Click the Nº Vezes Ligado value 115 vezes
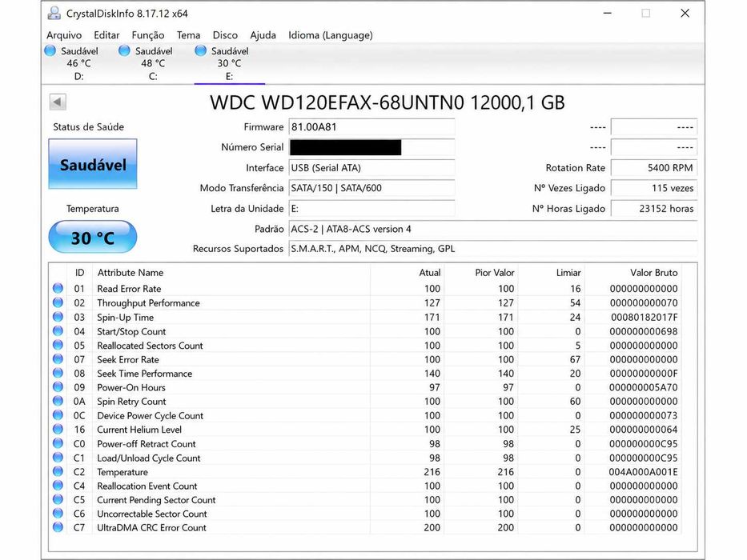Viewport: 747px width, 560px height. pyautogui.click(x=654, y=188)
